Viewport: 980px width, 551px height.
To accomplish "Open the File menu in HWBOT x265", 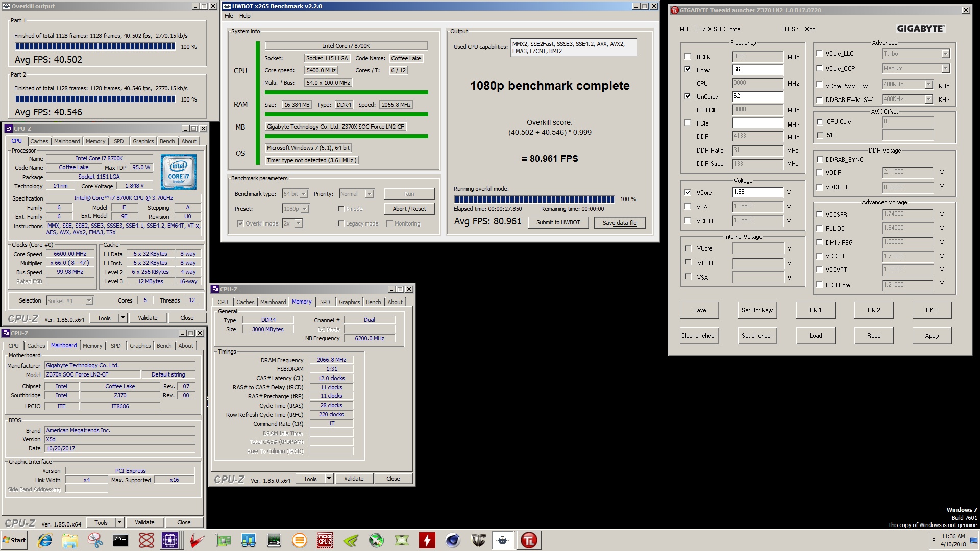I will pyautogui.click(x=229, y=16).
